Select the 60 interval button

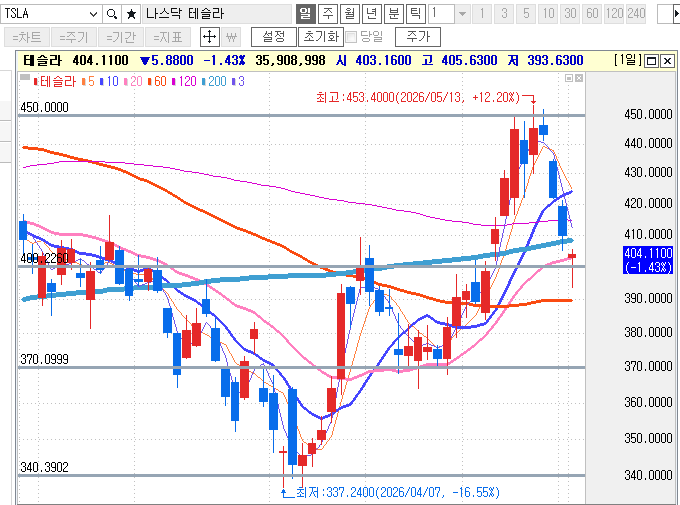pos(592,14)
